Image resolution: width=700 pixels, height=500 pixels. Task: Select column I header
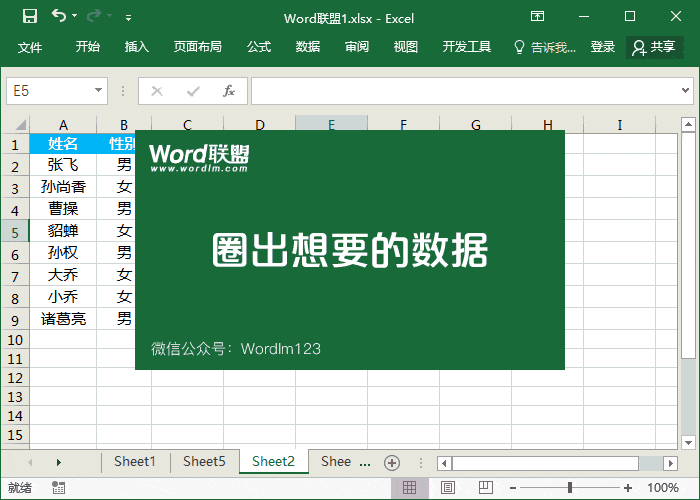click(x=620, y=125)
